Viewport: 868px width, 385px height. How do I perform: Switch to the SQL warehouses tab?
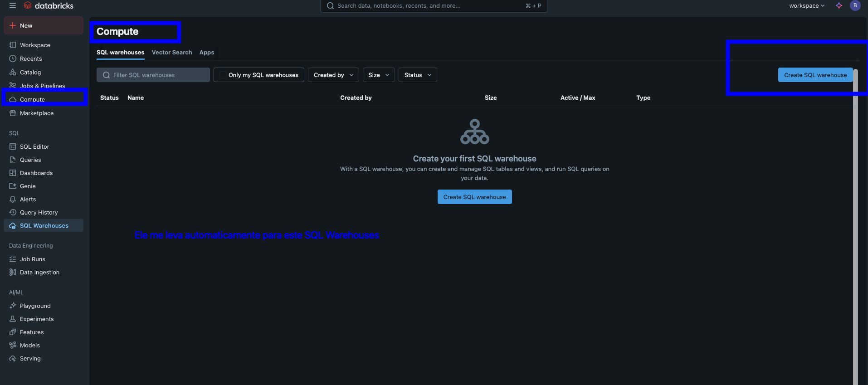click(120, 53)
